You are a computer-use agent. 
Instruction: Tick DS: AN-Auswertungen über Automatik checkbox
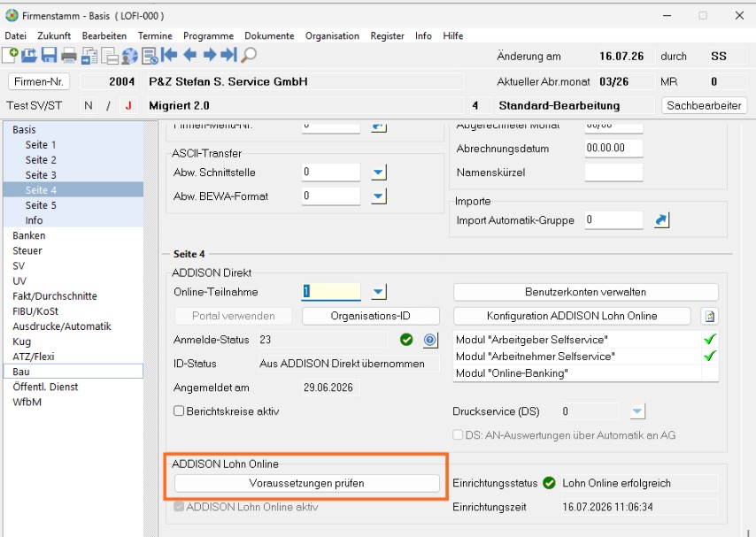(x=458, y=434)
